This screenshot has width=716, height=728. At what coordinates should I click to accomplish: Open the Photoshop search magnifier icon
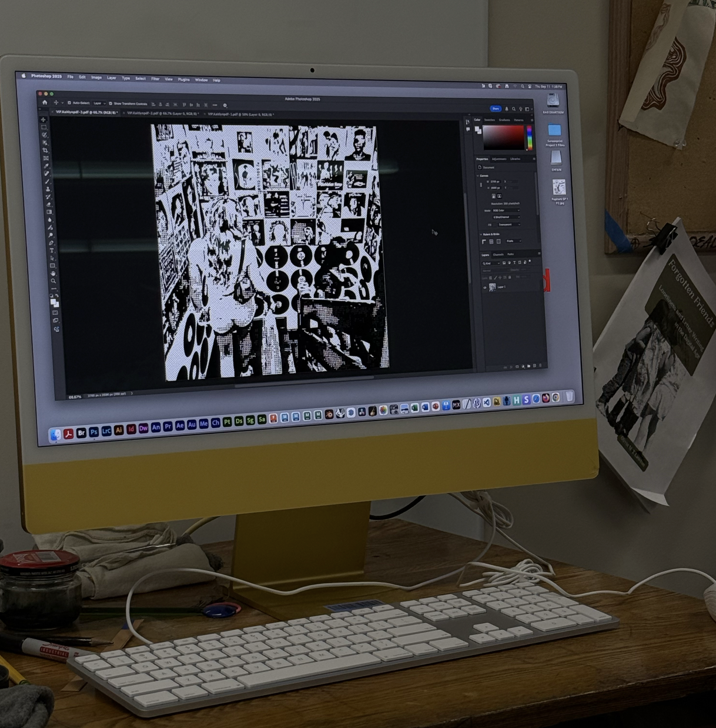[x=514, y=109]
